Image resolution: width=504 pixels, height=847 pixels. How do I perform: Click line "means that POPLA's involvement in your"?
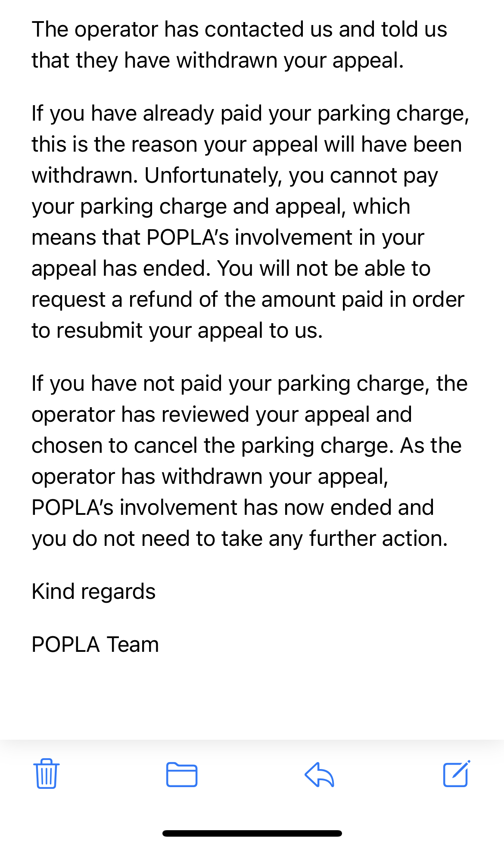tap(228, 237)
